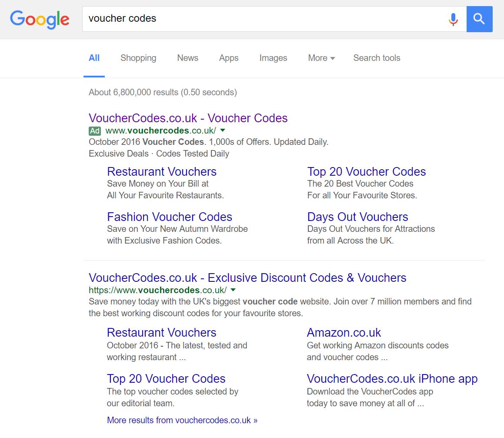
Task: Click the About 6,800,000 results text
Action: tap(163, 92)
